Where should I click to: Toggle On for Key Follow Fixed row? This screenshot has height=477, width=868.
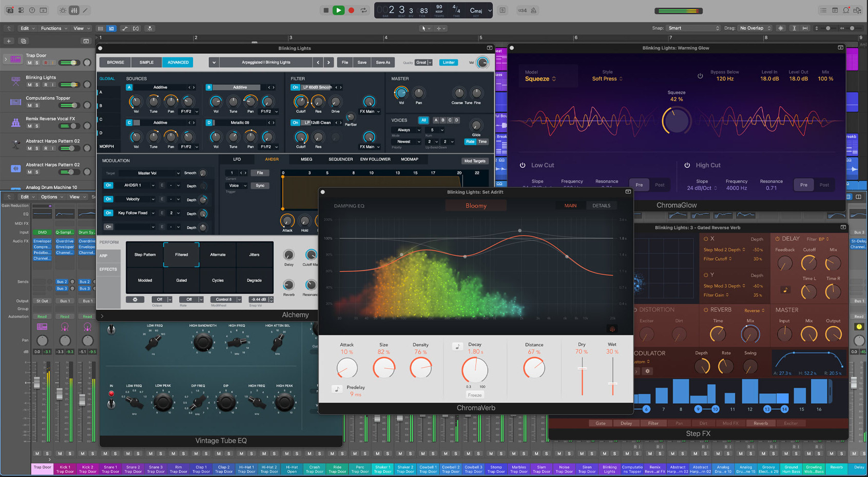(108, 213)
